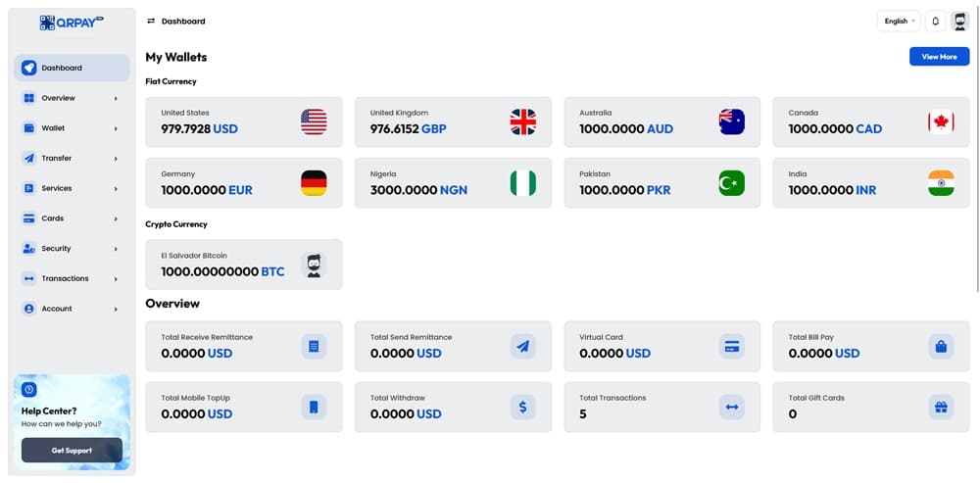Select Dashboard in the sidebar
The image size is (980, 483).
(72, 68)
